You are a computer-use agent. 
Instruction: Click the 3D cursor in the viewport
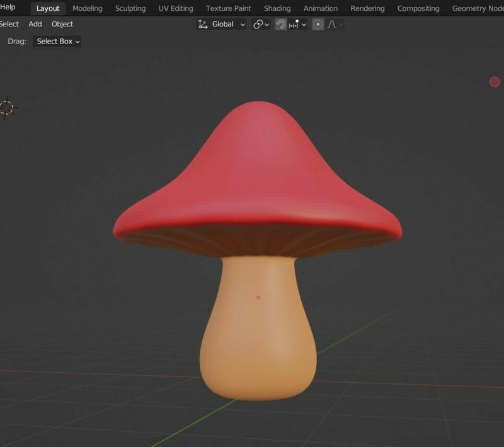pyautogui.click(x=7, y=108)
